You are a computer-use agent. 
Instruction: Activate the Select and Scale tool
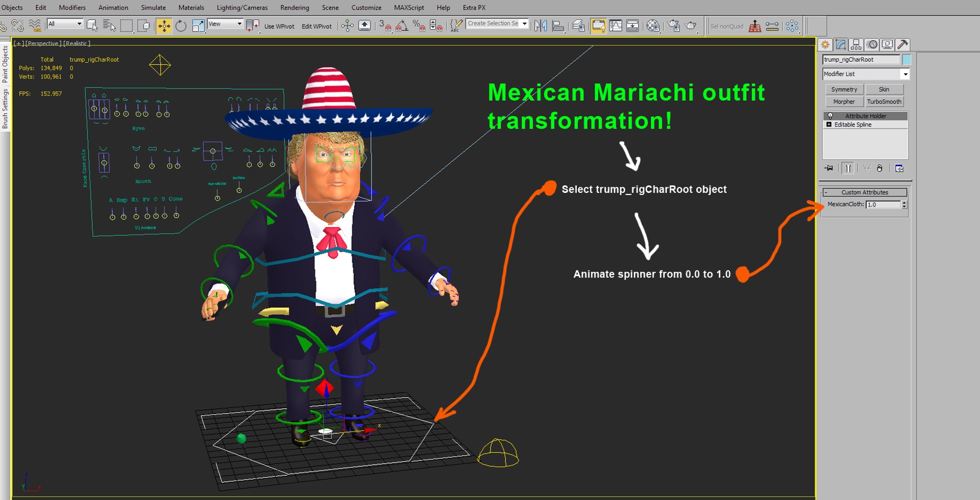[198, 26]
